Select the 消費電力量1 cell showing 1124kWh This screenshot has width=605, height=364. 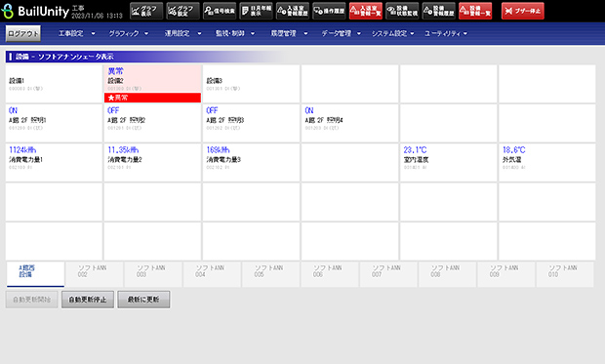point(54,163)
